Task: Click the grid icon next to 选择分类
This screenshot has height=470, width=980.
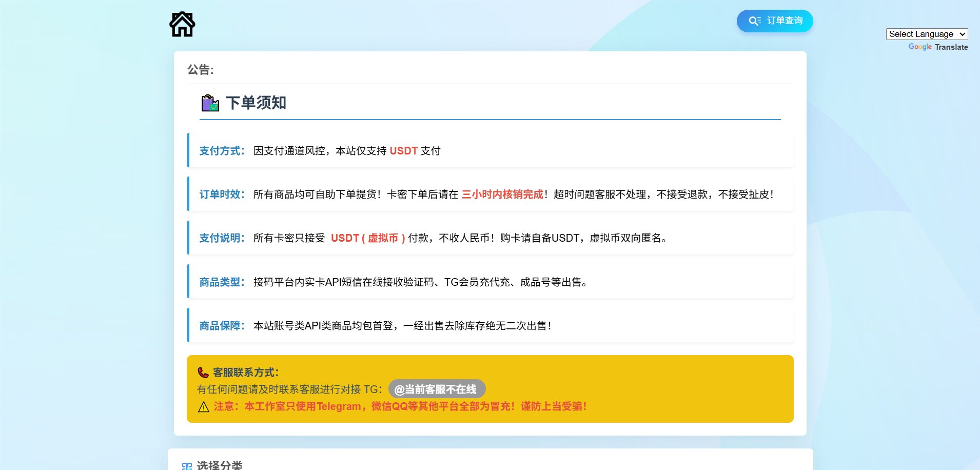Action: [x=187, y=466]
